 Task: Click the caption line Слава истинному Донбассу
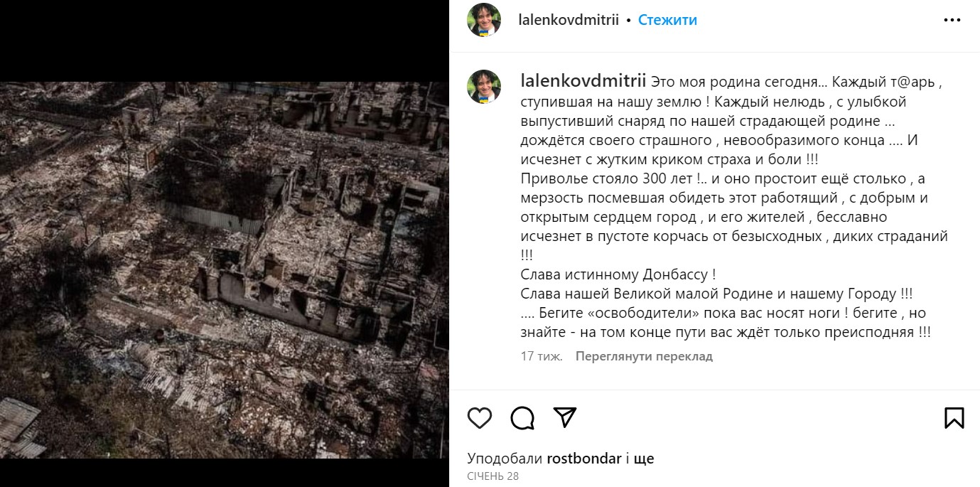[x=618, y=274]
